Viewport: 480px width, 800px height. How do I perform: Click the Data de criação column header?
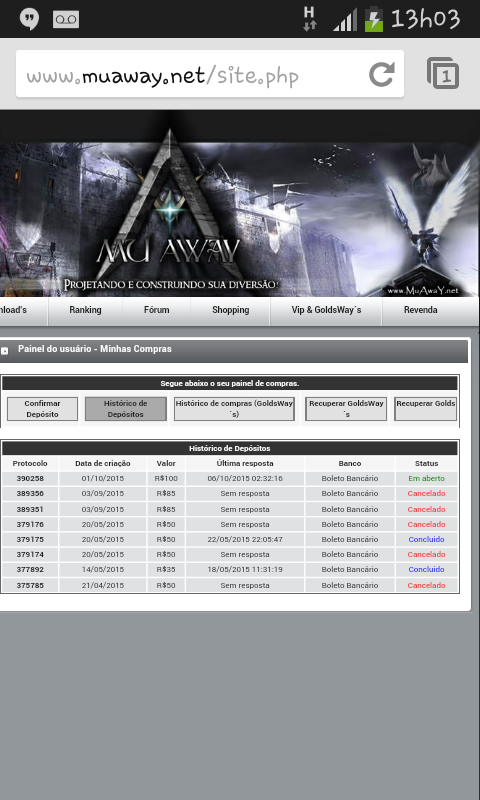pos(103,463)
